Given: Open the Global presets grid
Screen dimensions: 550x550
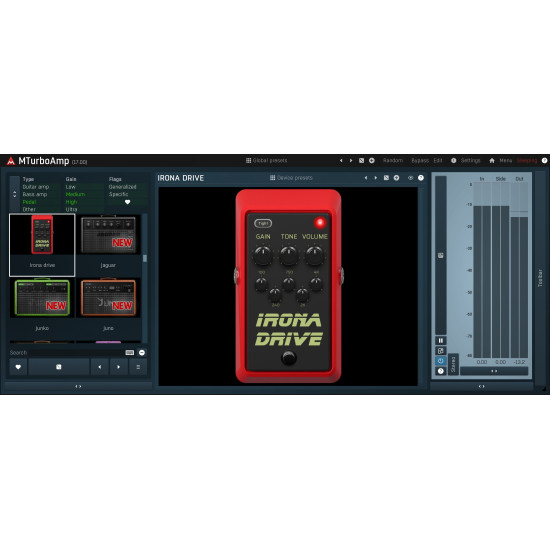Looking at the screenshot, I should click(x=266, y=160).
